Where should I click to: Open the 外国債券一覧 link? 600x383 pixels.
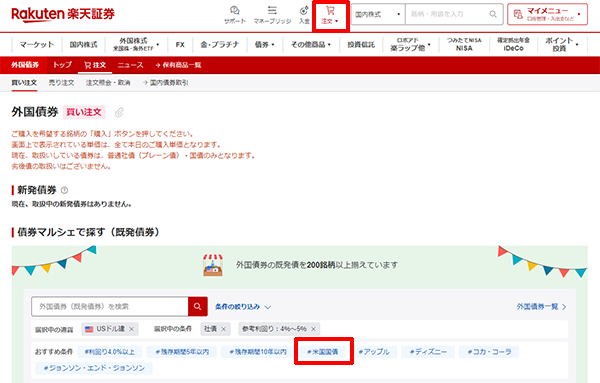(541, 307)
